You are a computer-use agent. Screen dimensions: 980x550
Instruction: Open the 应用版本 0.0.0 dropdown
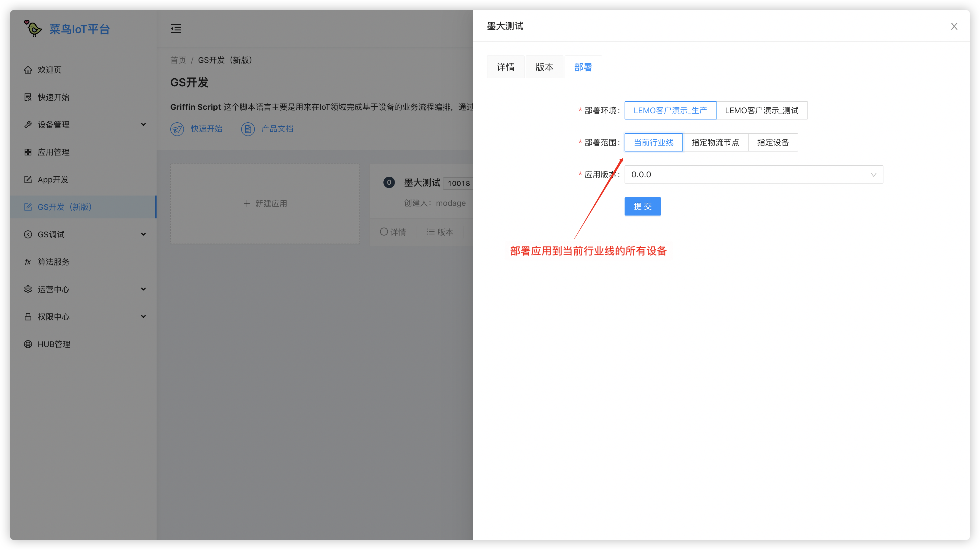[753, 174]
